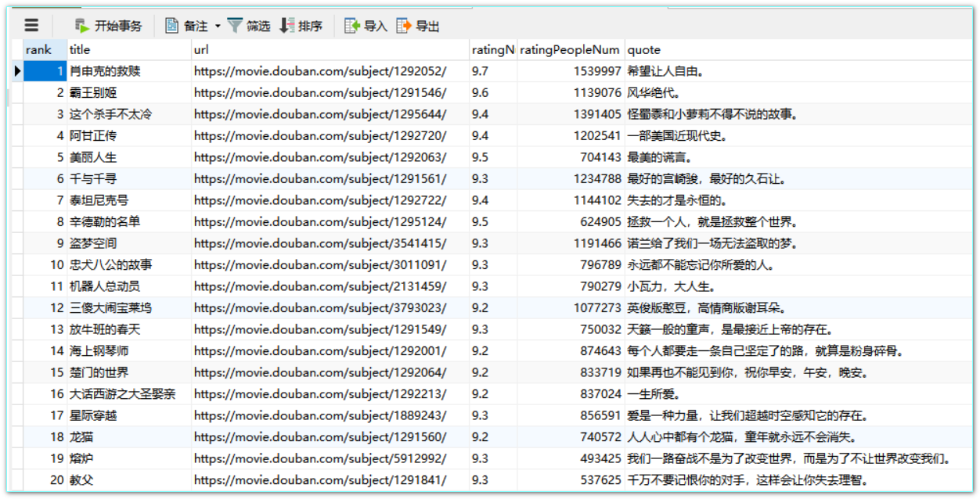Select the quote cell 希望让人自由。
This screenshot has width=980, height=499.
pyautogui.click(x=798, y=71)
